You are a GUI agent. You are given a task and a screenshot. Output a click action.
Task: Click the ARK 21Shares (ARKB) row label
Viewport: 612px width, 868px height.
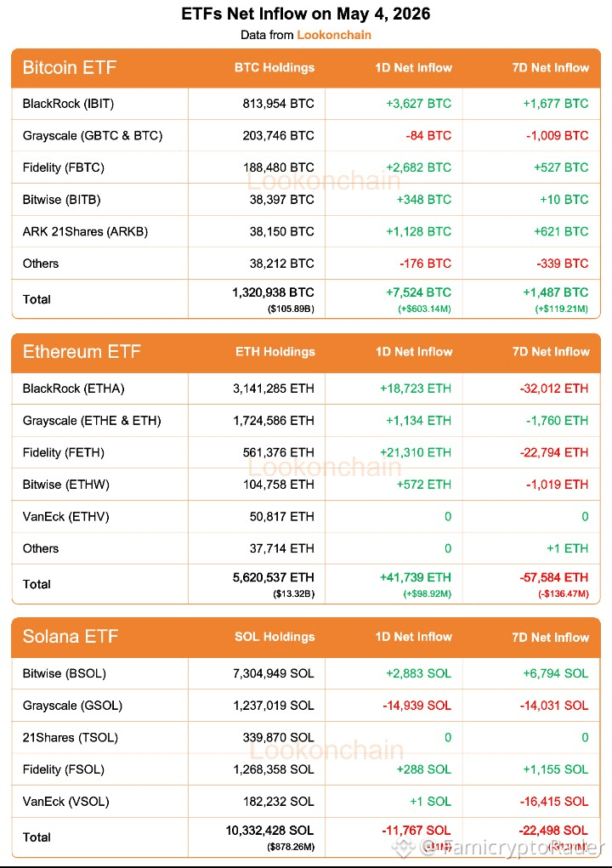tap(85, 231)
